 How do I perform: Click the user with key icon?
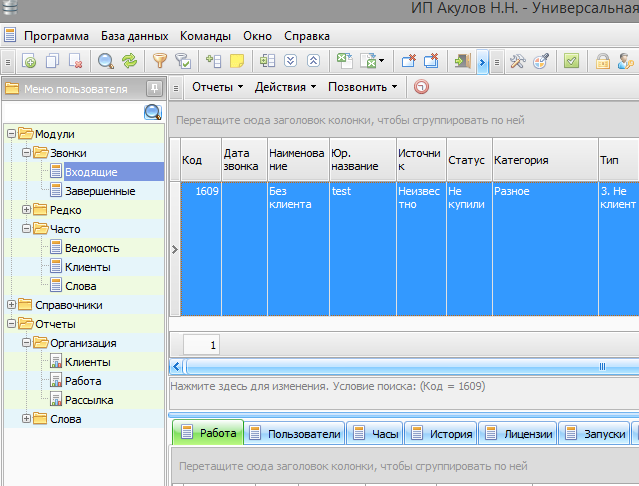pos(626,62)
